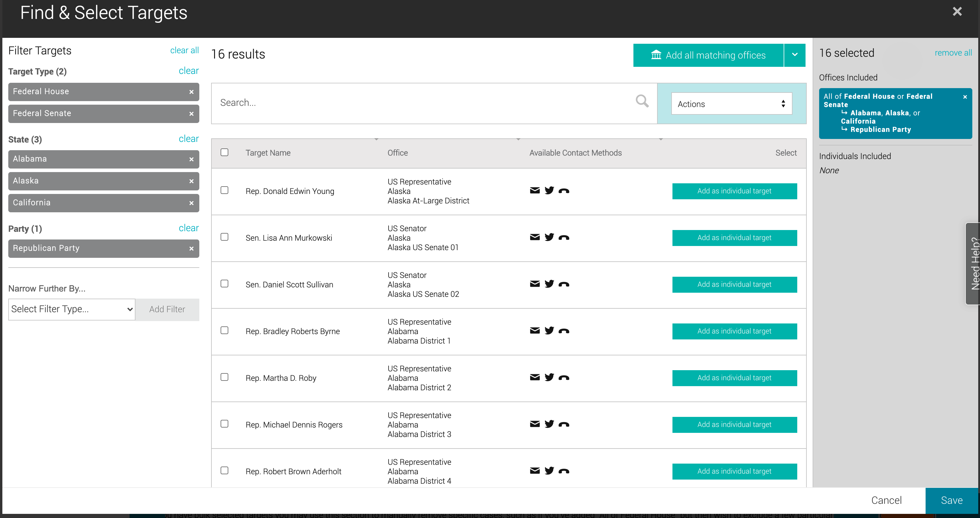The height and width of the screenshot is (518, 980).
Task: Sort by the Office column header
Action: (397, 153)
